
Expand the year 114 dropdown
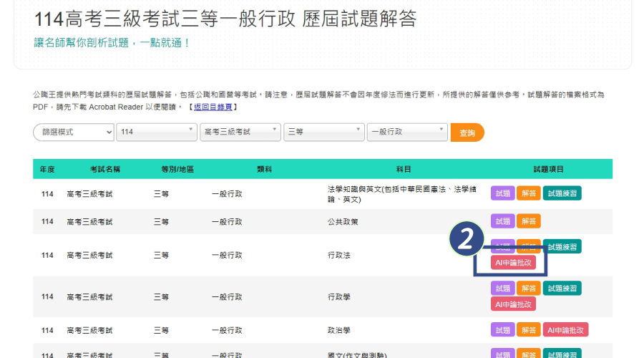[x=157, y=132]
